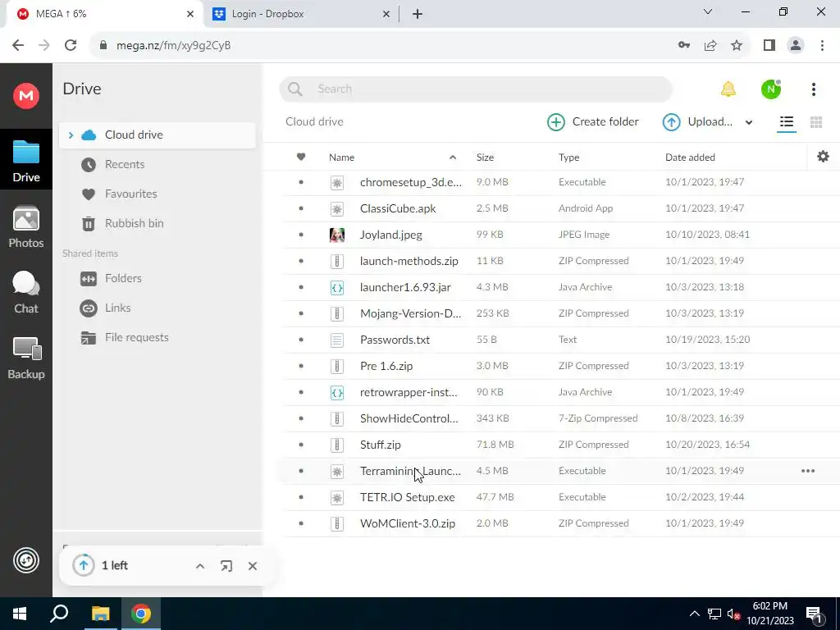Toggle favourite dot for Joyland.jpeg
This screenshot has height=630, width=840.
[301, 235]
